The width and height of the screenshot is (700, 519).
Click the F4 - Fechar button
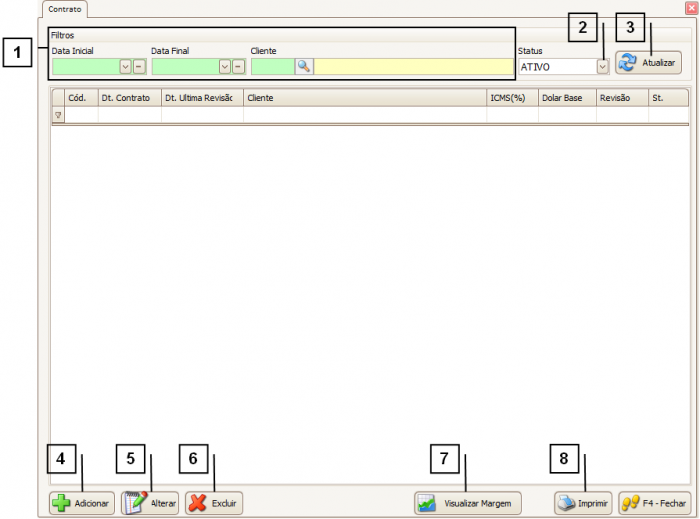pyautogui.click(x=654, y=503)
